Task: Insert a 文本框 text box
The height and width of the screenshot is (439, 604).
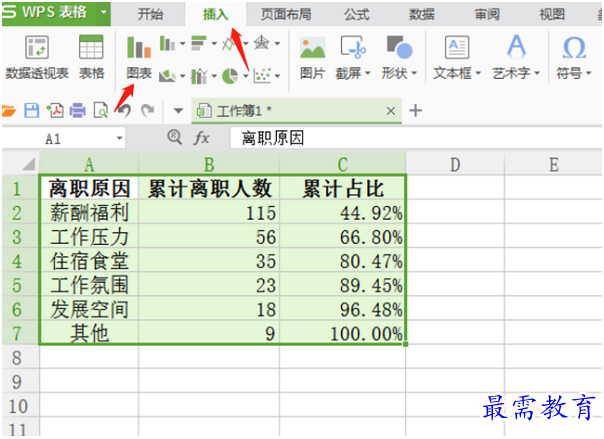Action: pos(457,57)
